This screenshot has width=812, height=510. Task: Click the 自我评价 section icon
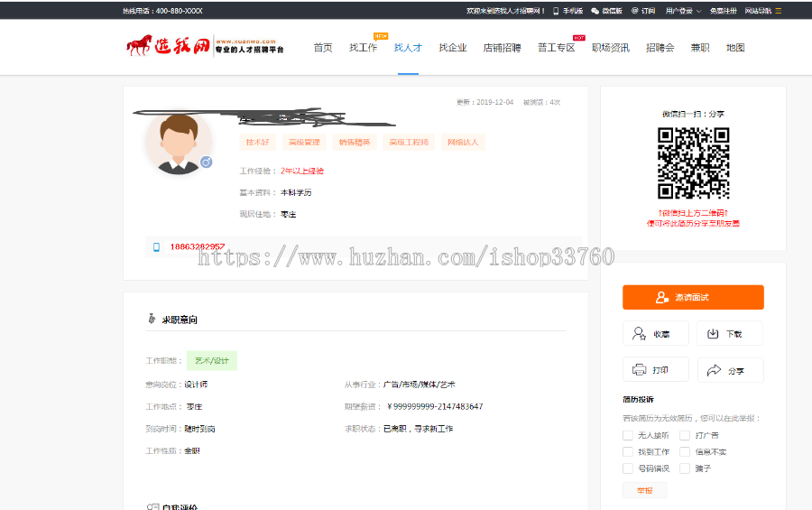(152, 507)
